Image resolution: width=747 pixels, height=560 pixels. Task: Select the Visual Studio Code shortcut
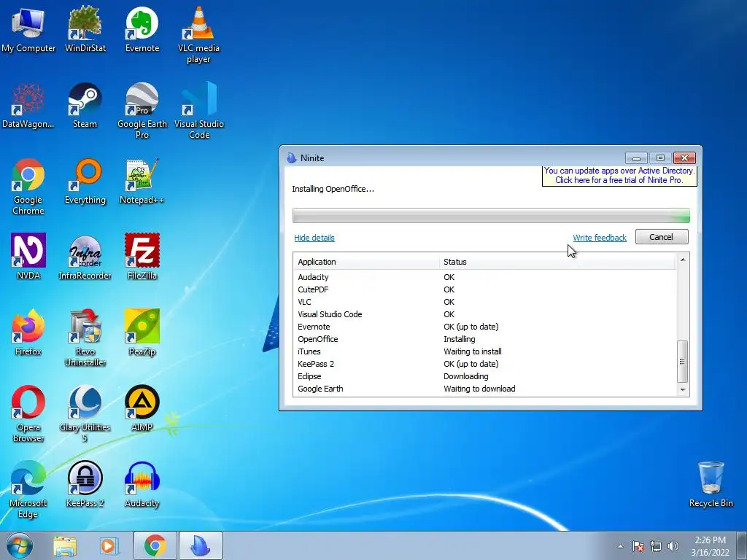pyautogui.click(x=198, y=111)
